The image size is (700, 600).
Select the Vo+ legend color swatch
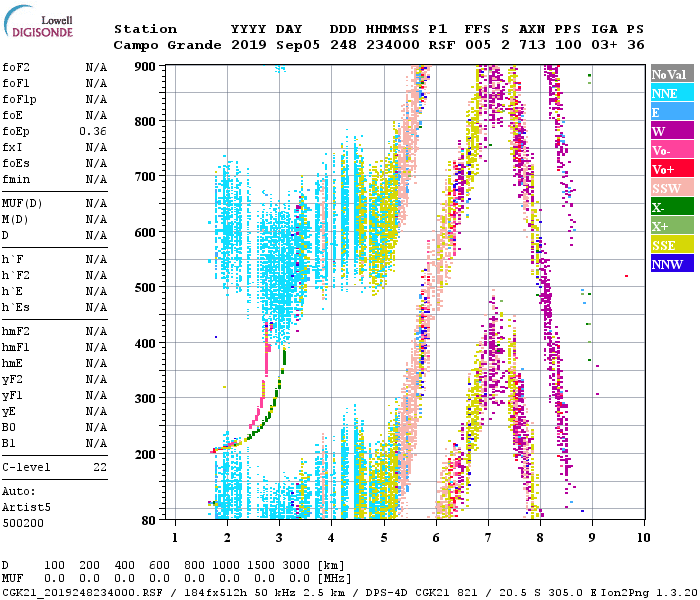pos(672,168)
